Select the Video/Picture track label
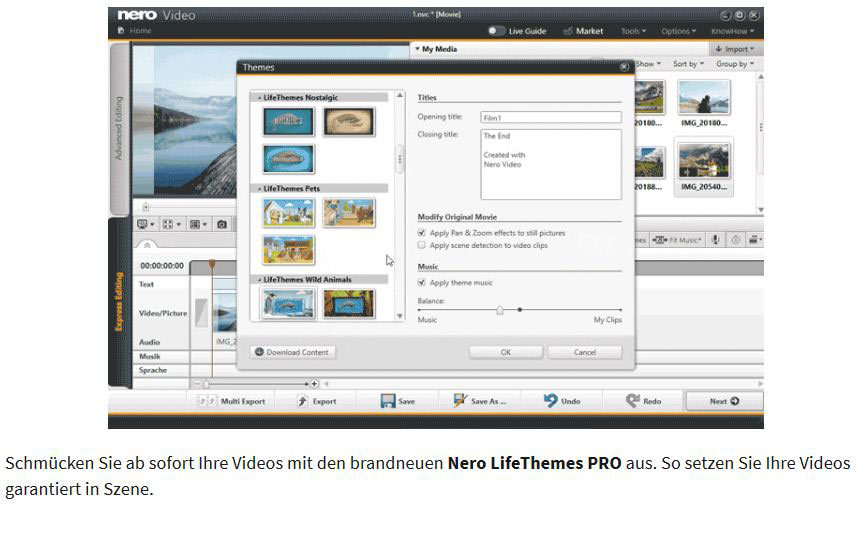The image size is (868, 534). [x=163, y=313]
